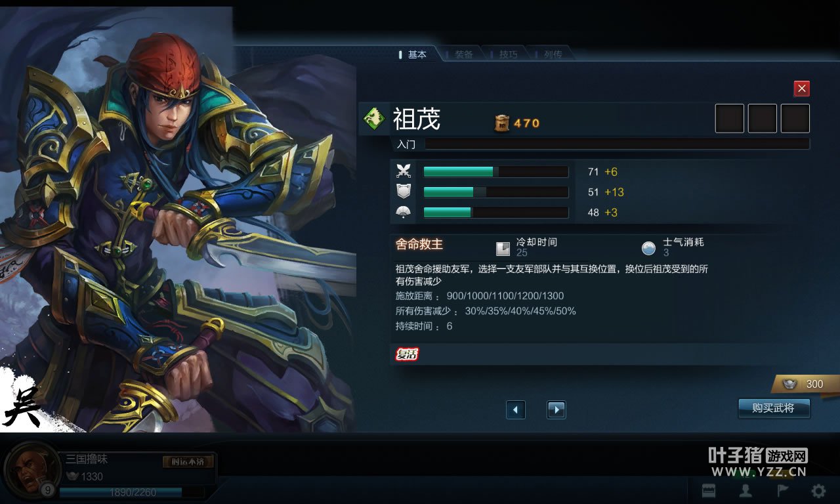Open the flag icon in bottom bar
The image size is (840, 504).
coord(783,490)
